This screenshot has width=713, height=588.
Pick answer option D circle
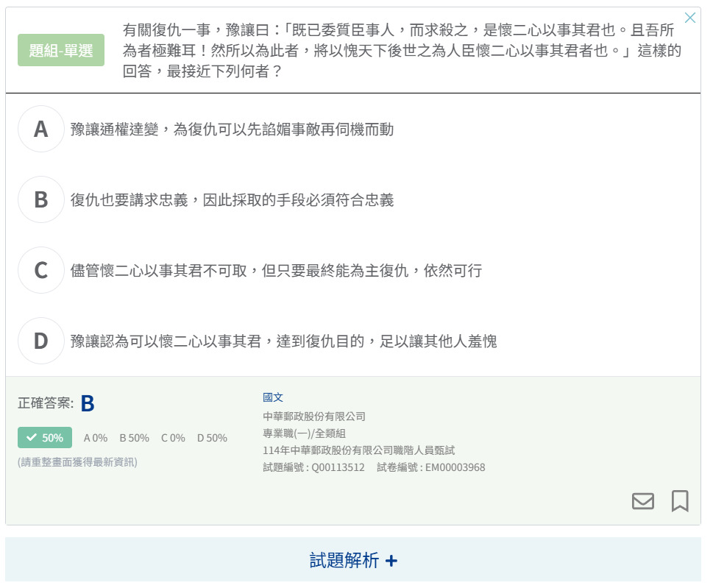click(41, 341)
